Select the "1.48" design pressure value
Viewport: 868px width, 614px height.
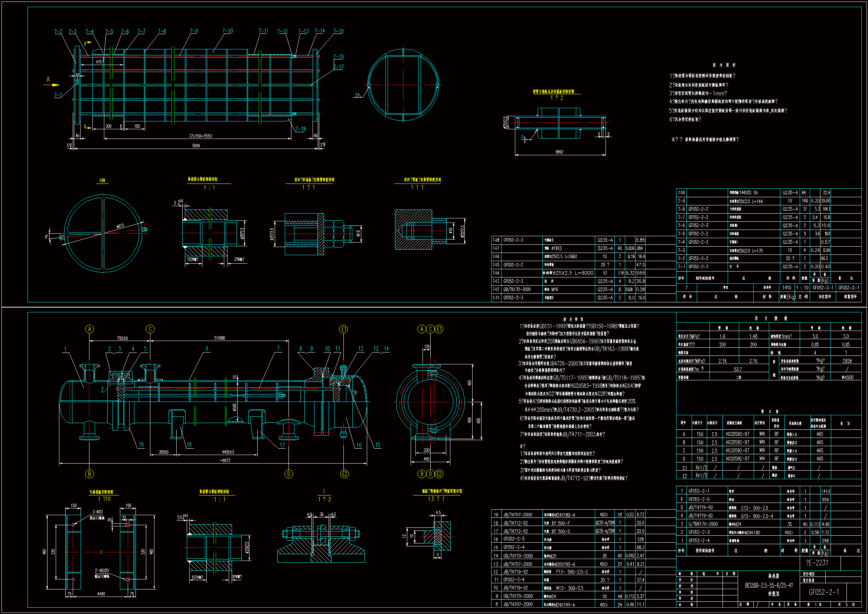pyautogui.click(x=753, y=336)
